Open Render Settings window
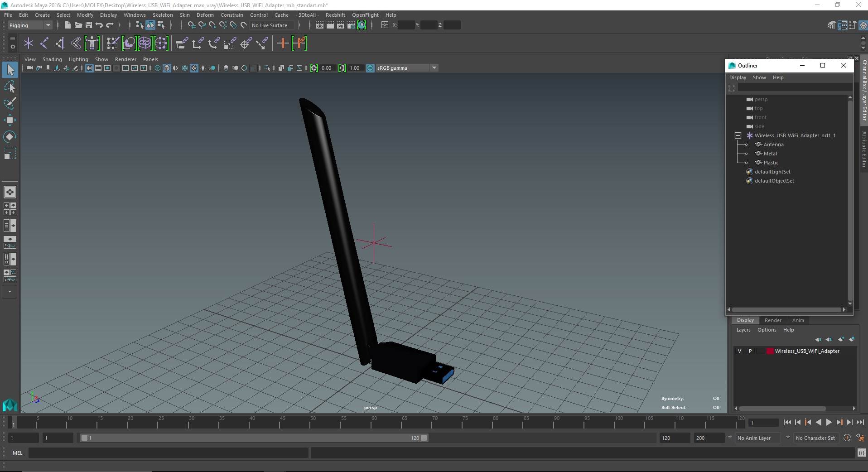 point(351,25)
